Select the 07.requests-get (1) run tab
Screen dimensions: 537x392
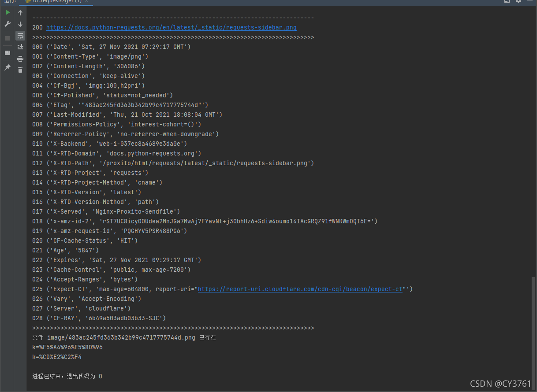click(x=56, y=2)
